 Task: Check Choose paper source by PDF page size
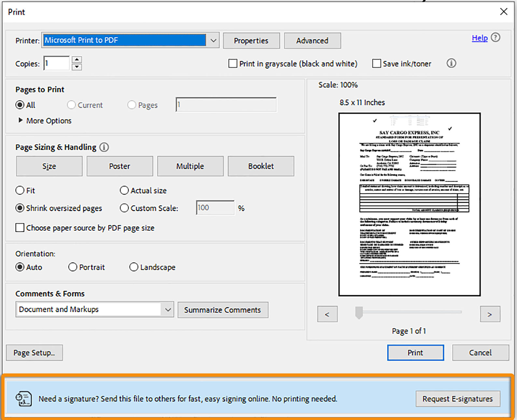(x=20, y=228)
